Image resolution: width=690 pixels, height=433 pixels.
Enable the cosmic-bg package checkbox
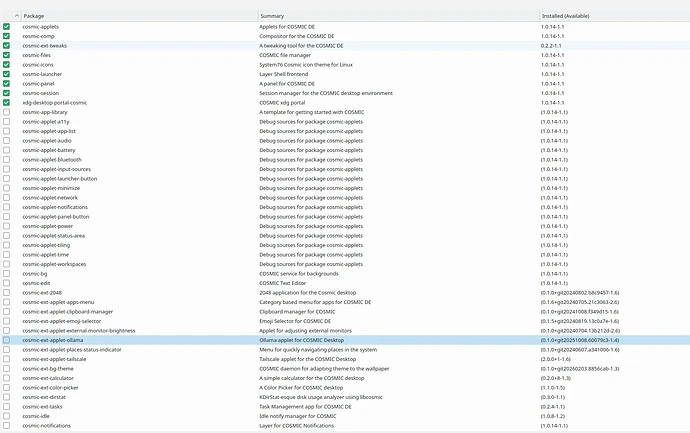6,274
